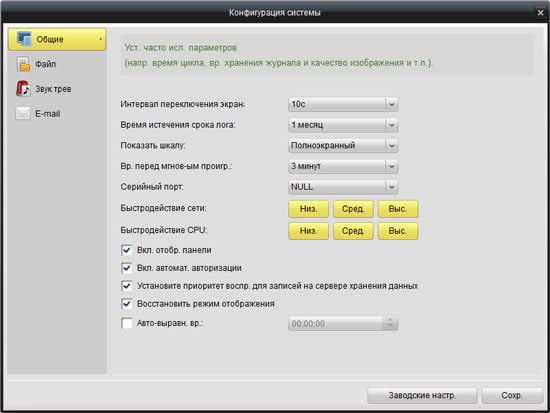The image size is (550, 413).
Task: Click the Серийный порт label
Action: tap(152, 187)
